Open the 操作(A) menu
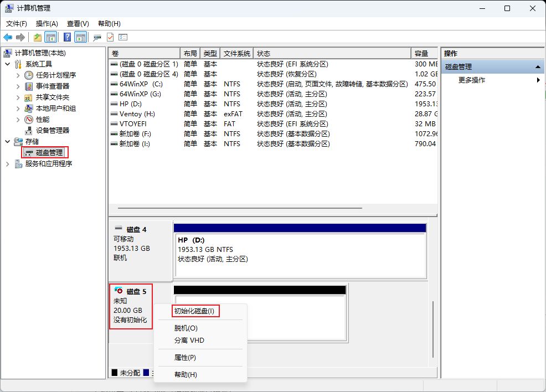The height and width of the screenshot is (392, 546). pos(47,24)
